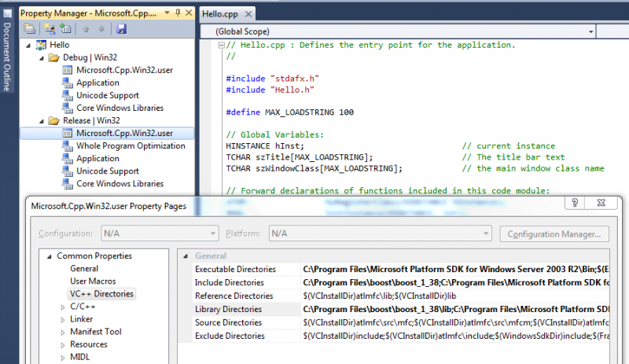Collapse the Hello.cpp comment outlining box
This screenshot has height=364, width=629.
pyautogui.click(x=221, y=46)
